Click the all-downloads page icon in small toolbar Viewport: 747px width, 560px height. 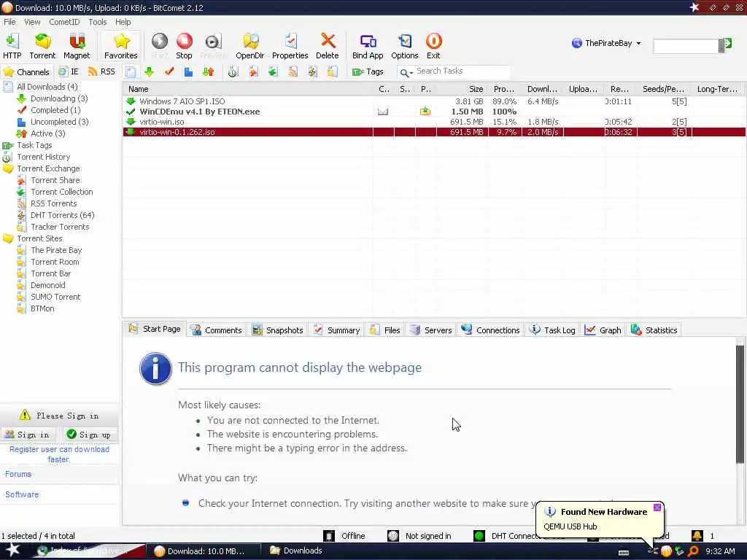point(131,72)
